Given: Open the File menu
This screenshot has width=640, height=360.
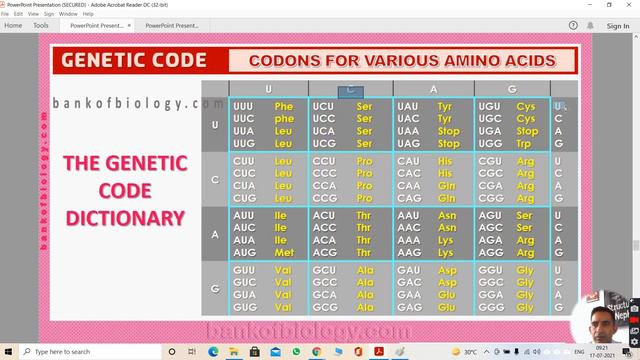Looking at the screenshot, I should click(x=5, y=14).
